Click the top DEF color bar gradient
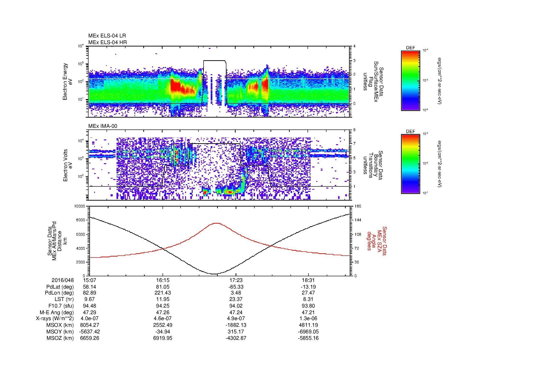 point(410,80)
